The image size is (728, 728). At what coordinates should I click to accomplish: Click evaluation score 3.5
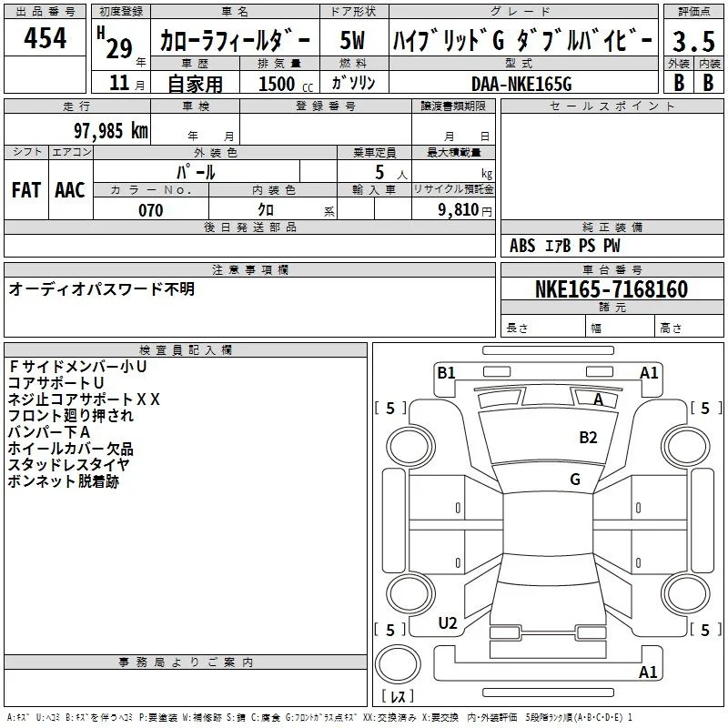click(x=693, y=41)
